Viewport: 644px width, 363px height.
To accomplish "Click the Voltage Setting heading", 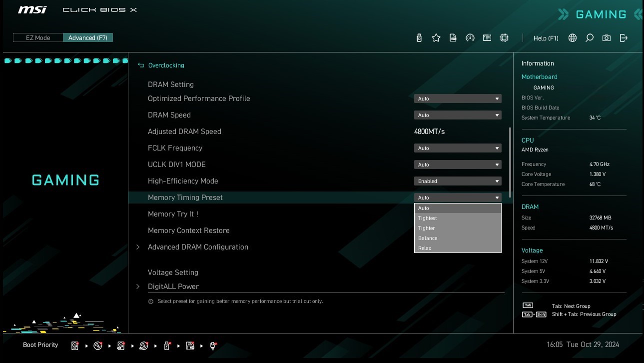I will (x=173, y=272).
